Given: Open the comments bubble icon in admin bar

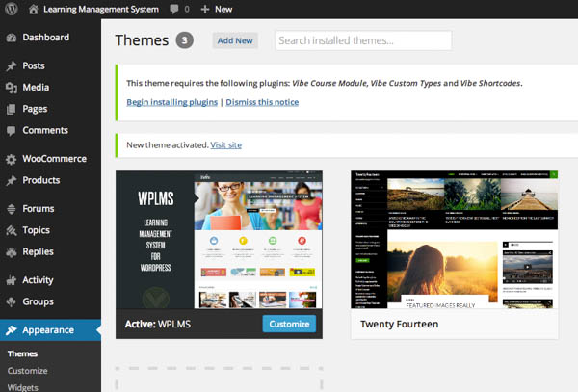Looking at the screenshot, I should tap(173, 9).
